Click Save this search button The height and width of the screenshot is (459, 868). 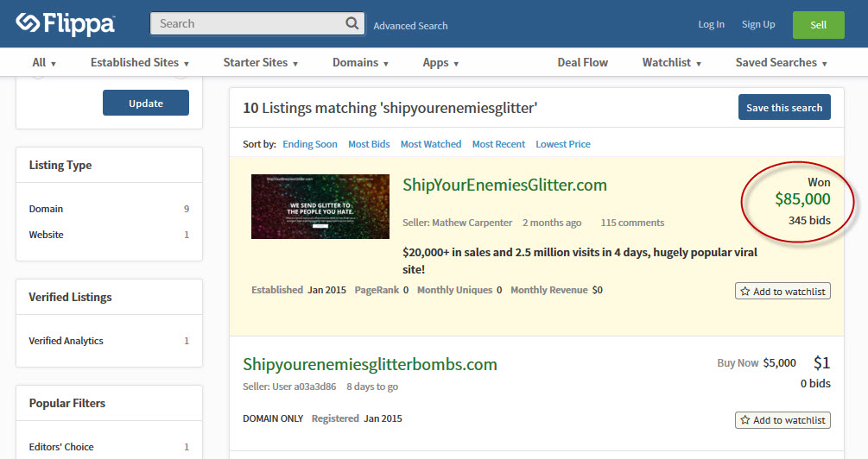[x=784, y=107]
